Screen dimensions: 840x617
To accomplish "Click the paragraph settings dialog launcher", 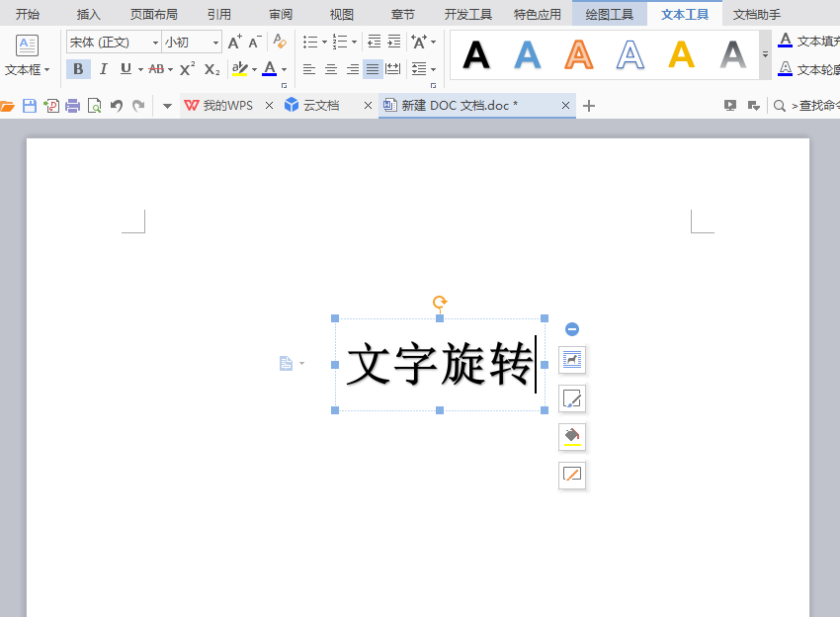I will pyautogui.click(x=434, y=86).
